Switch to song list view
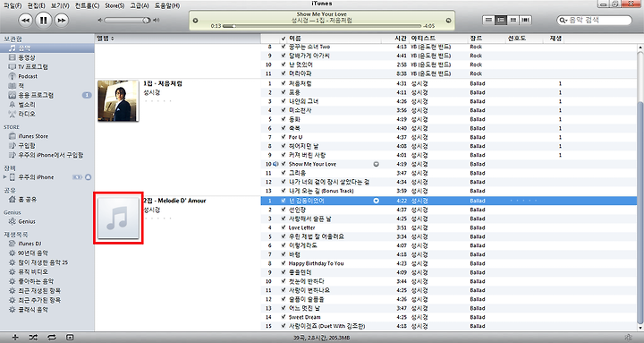Image resolution: width=644 pixels, height=343 pixels. tap(488, 20)
